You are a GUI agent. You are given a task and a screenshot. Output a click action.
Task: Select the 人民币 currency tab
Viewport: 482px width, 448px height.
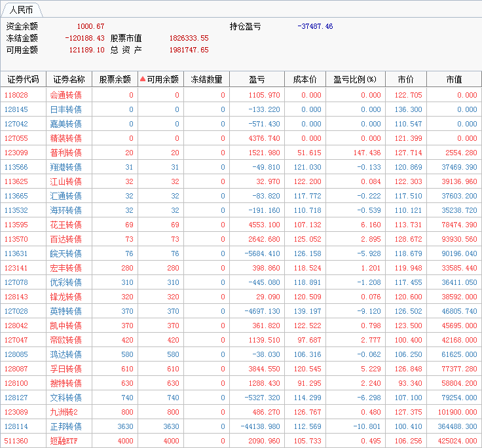[21, 10]
